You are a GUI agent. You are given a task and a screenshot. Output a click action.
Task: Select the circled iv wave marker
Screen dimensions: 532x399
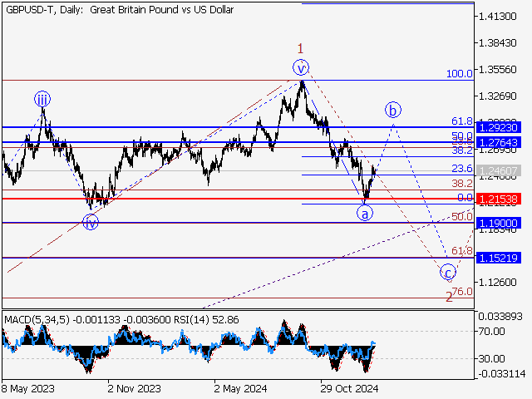[91, 222]
